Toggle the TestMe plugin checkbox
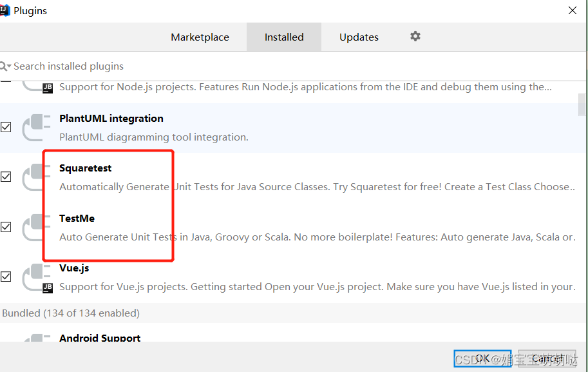 click(6, 227)
